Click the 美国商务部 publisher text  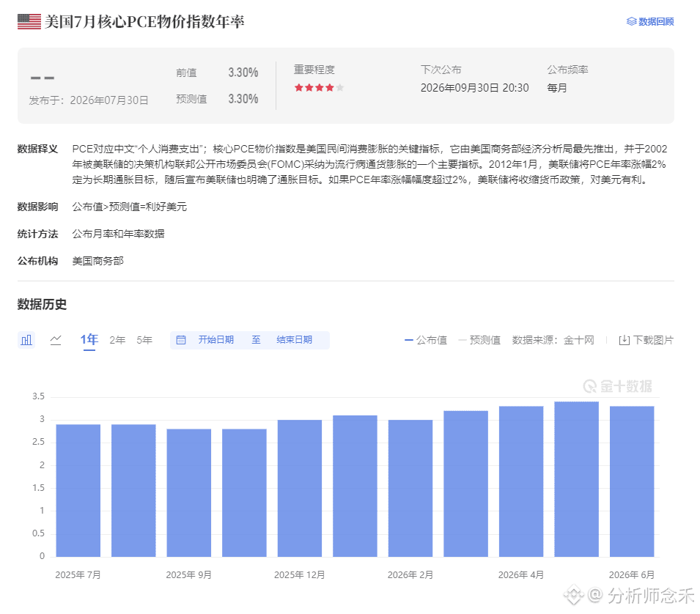97,261
